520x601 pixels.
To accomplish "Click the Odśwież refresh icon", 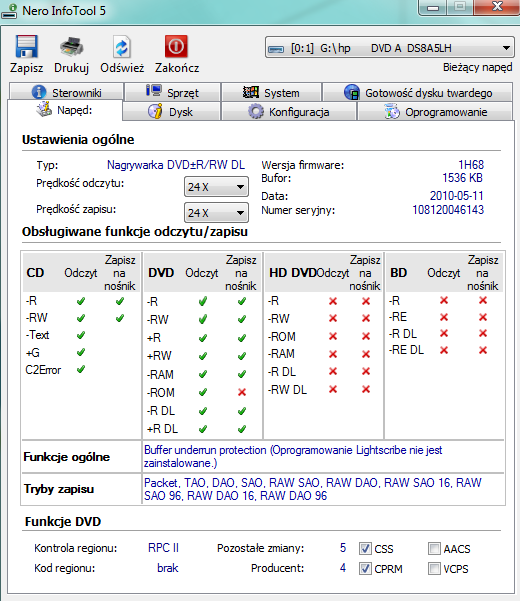I will [122, 47].
